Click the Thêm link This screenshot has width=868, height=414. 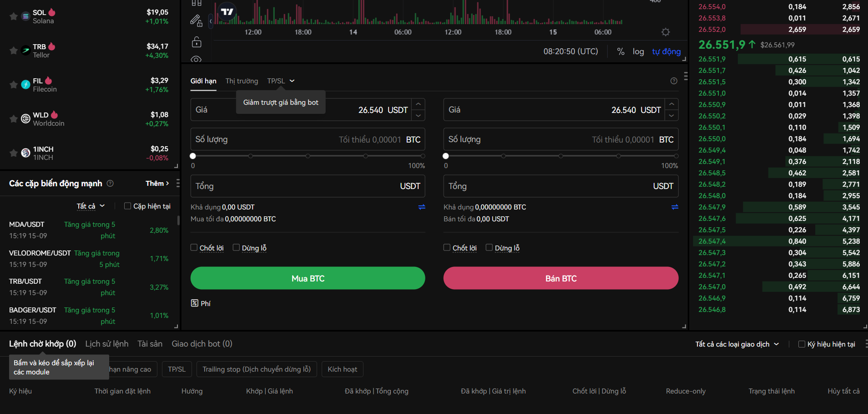pos(157,183)
